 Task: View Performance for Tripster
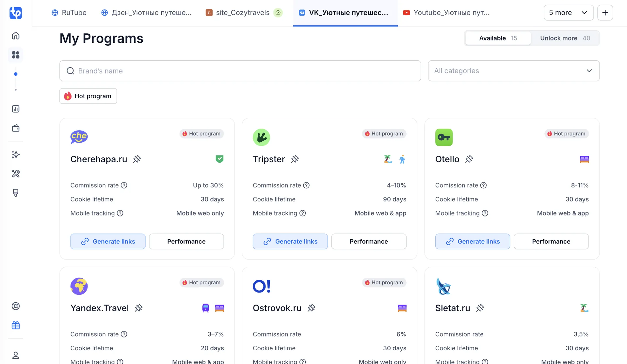pos(369,242)
